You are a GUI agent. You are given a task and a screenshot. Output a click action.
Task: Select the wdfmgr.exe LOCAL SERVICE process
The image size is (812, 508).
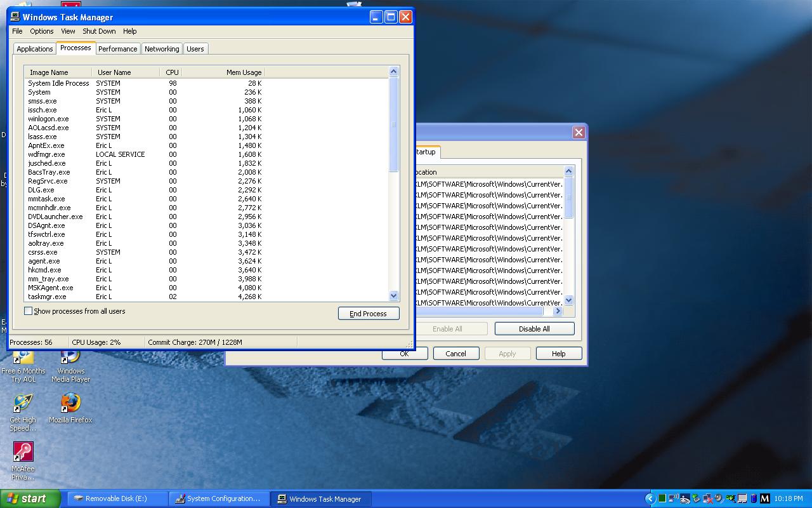point(145,154)
